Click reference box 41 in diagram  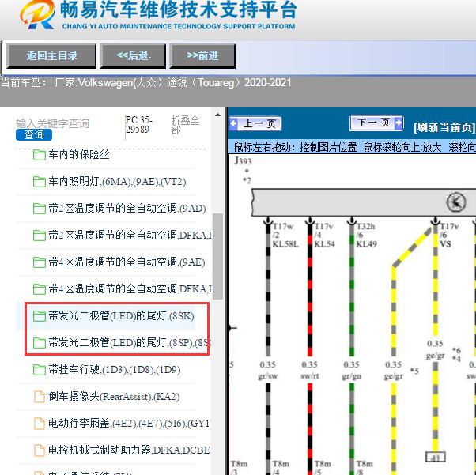tap(436, 457)
